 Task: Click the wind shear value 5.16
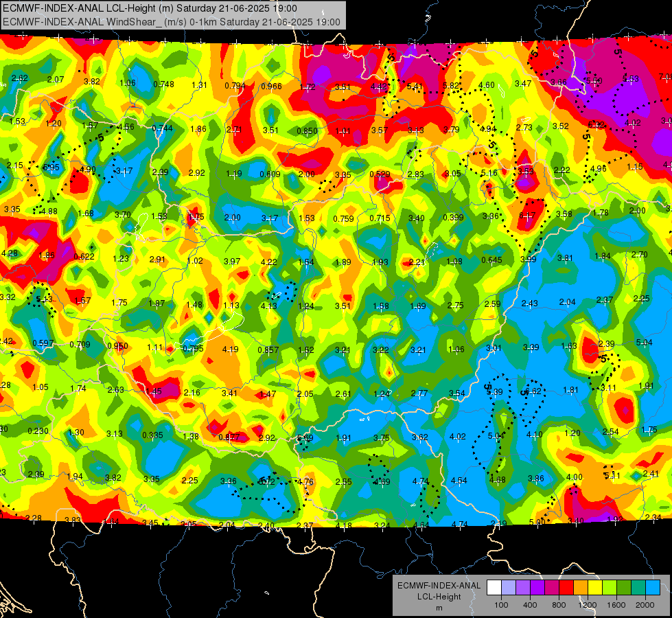click(489, 173)
